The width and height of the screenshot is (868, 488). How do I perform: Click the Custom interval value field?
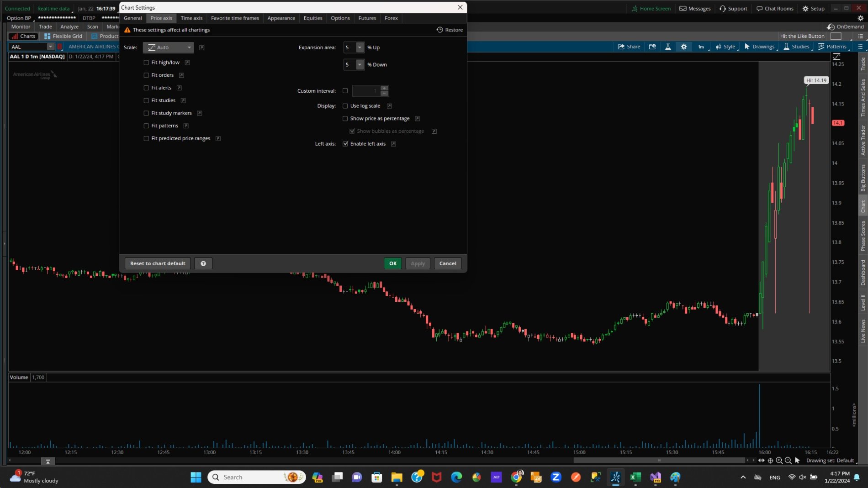coord(366,91)
